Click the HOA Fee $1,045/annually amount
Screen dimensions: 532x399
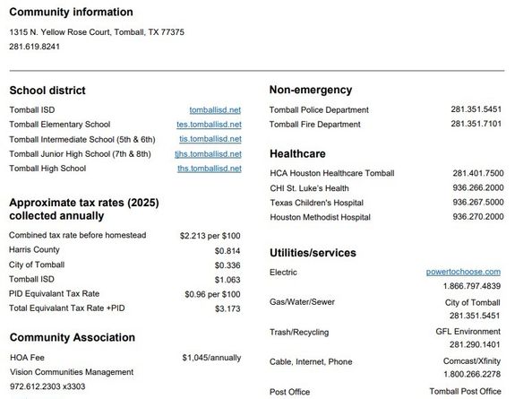point(211,358)
